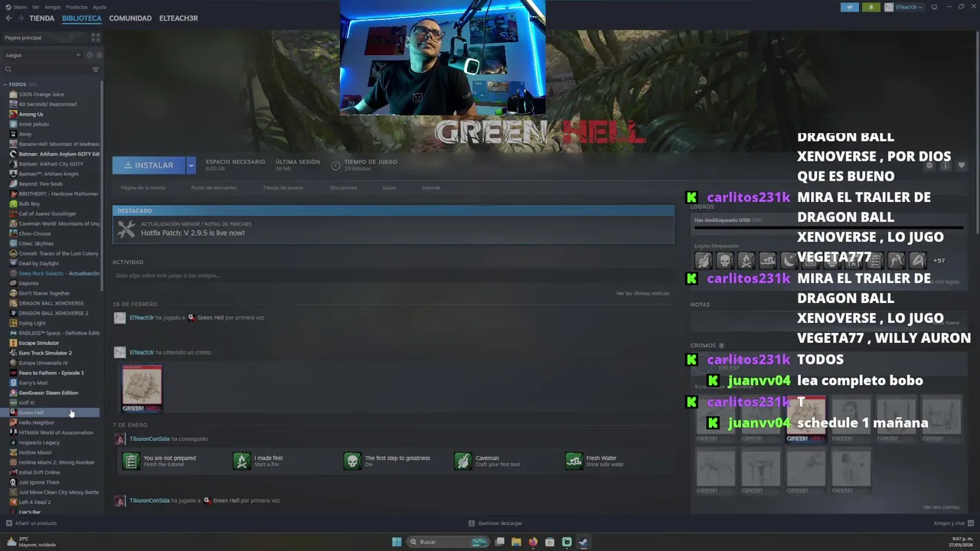Image resolution: width=980 pixels, height=551 pixels.
Task: Open ElTeach3r's name beside ha obtenido un cromo
Action: 142,353
